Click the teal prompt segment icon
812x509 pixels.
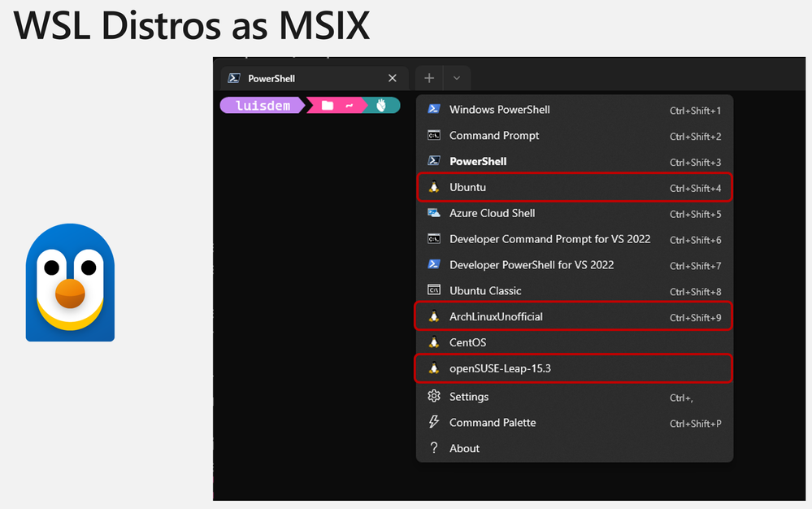[x=381, y=106]
